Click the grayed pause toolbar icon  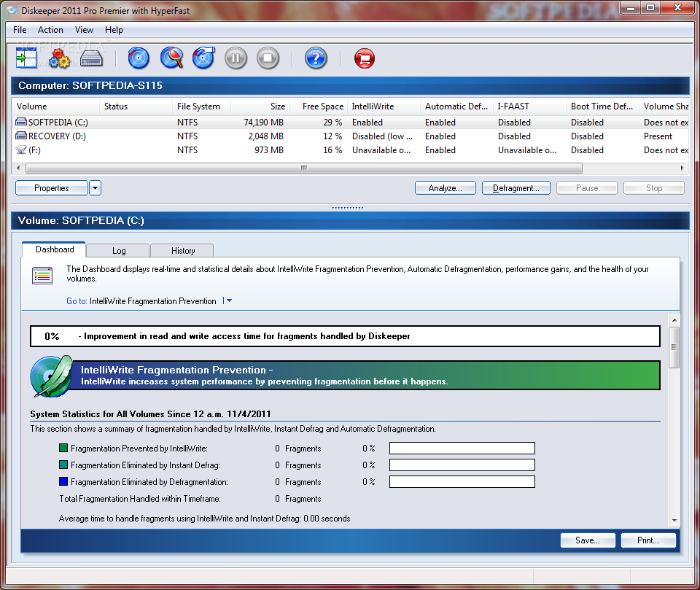click(x=236, y=58)
